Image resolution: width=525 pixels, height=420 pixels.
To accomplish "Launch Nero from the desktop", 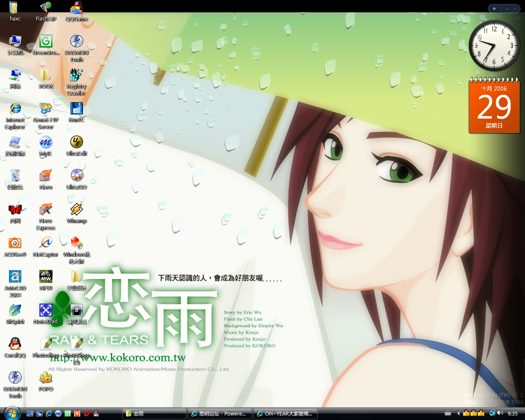I will tap(46, 180).
